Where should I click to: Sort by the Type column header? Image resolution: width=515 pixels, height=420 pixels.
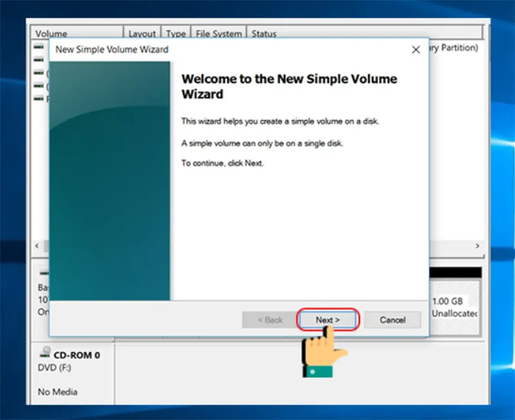point(176,33)
